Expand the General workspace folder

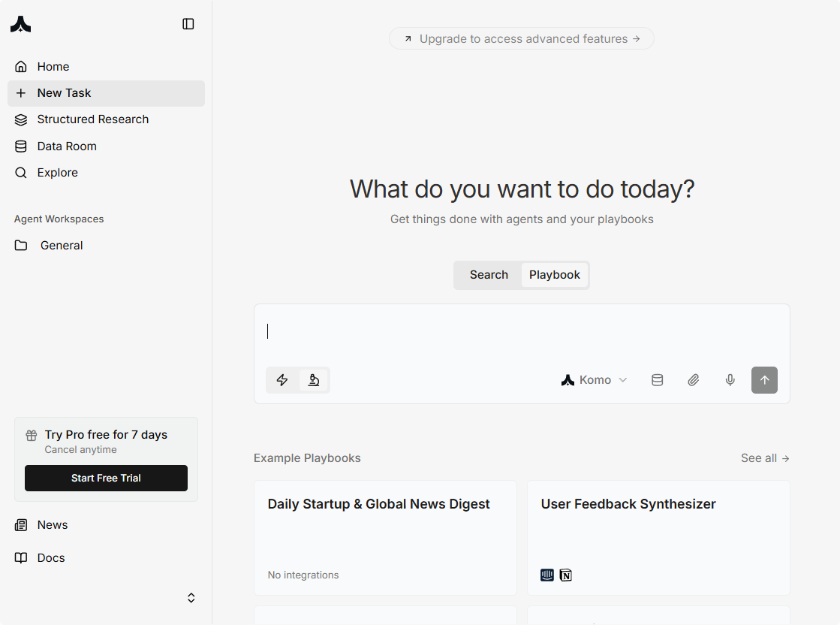pyautogui.click(x=62, y=246)
